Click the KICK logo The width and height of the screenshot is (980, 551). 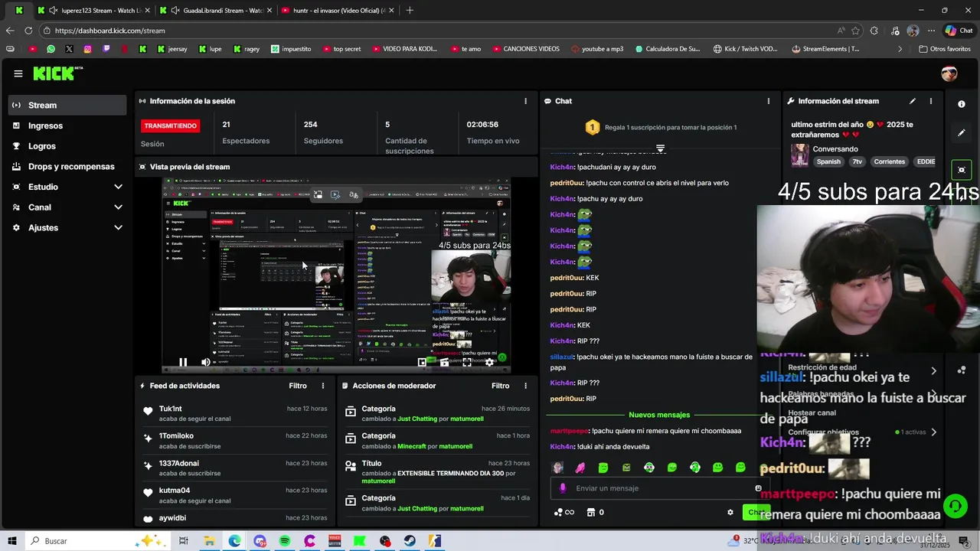(x=54, y=73)
